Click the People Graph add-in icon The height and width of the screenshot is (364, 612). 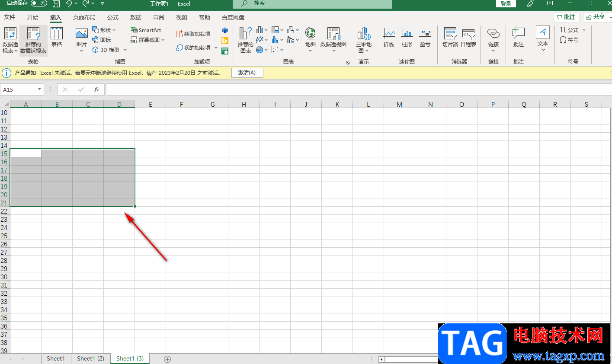coord(225,51)
